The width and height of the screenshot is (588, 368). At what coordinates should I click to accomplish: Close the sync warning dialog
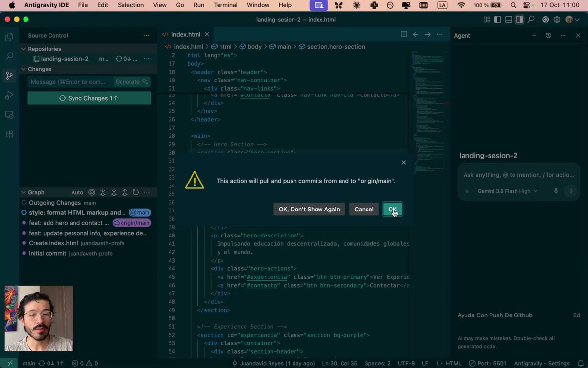[x=404, y=162]
